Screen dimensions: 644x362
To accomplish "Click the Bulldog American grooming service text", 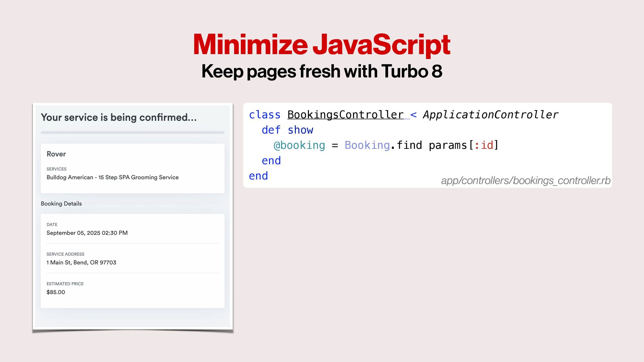I will [x=112, y=177].
